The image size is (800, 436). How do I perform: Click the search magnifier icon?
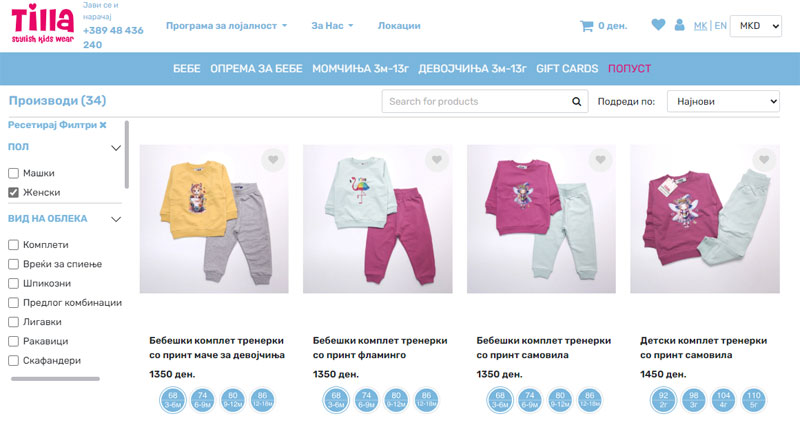[x=577, y=101]
